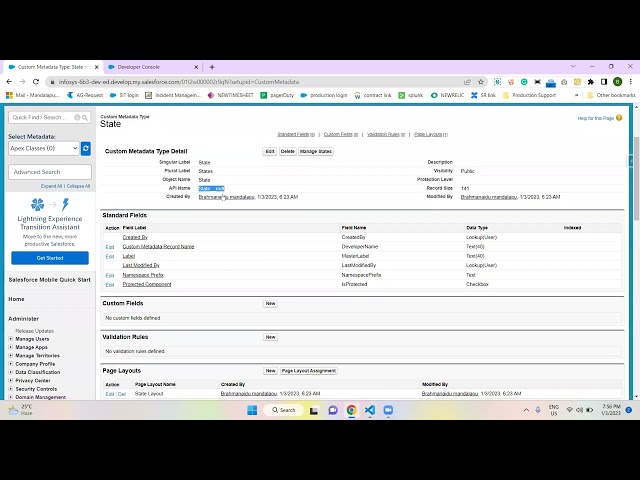
Task: Open the Select Metadata Apex Classes dropdown
Action: click(x=44, y=148)
